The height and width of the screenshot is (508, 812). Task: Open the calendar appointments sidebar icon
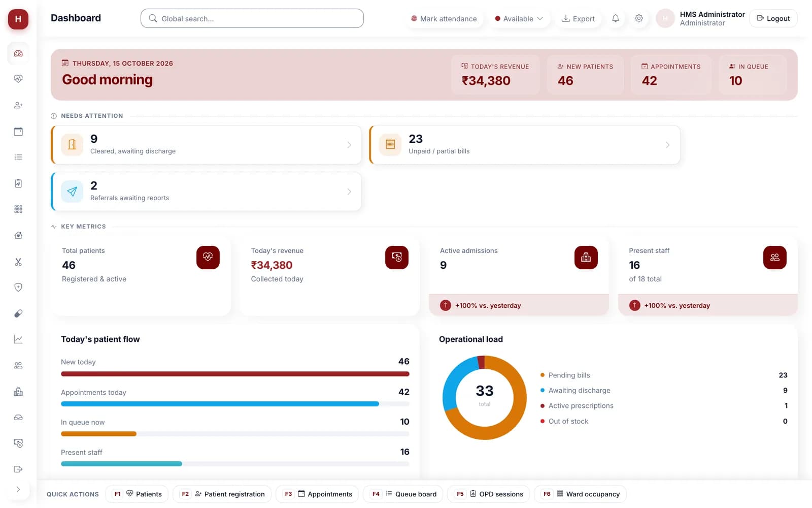pos(18,132)
